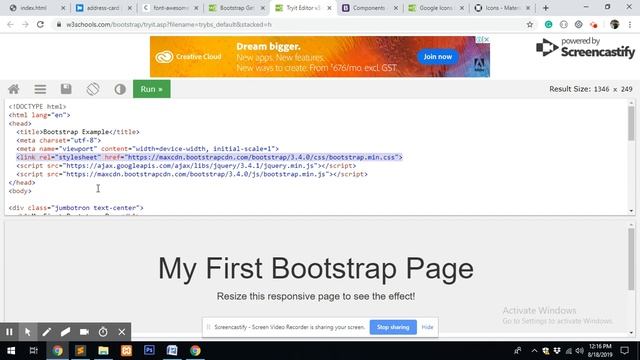
Task: Select the Screencastify eraser tool
Action: pyautogui.click(x=65, y=332)
